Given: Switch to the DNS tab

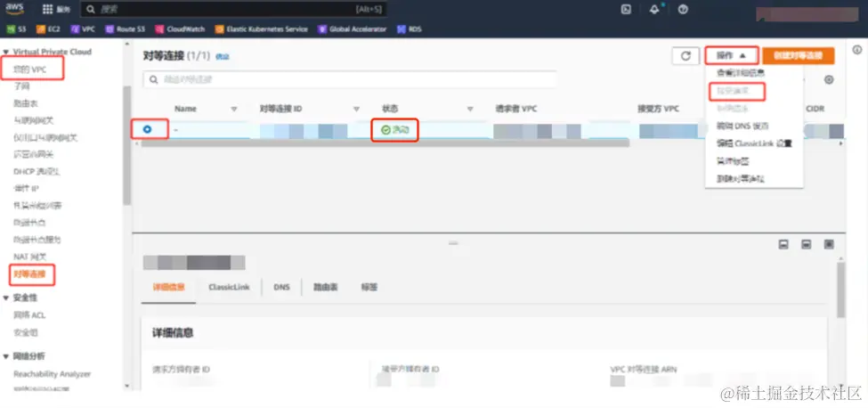Looking at the screenshot, I should click(281, 288).
